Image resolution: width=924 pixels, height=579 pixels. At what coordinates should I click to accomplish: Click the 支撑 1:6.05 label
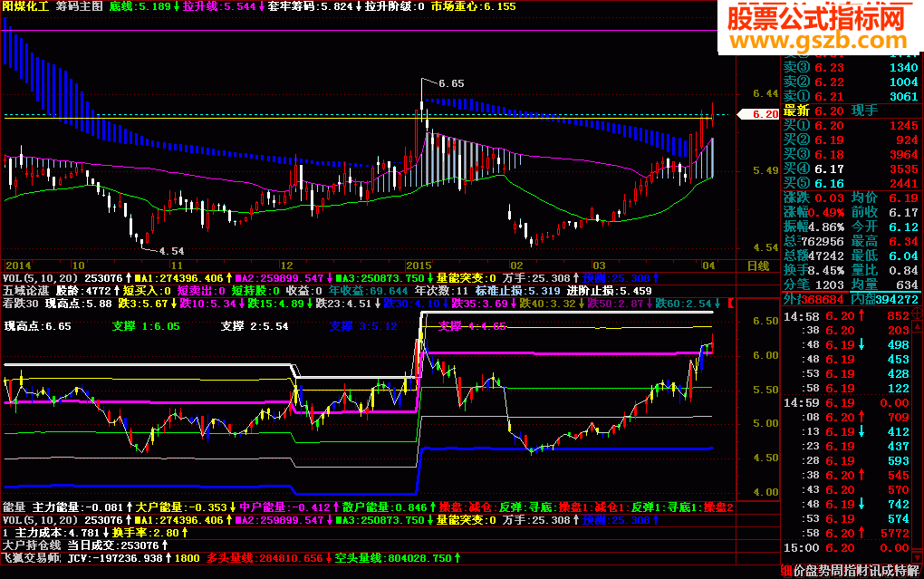pyautogui.click(x=146, y=326)
